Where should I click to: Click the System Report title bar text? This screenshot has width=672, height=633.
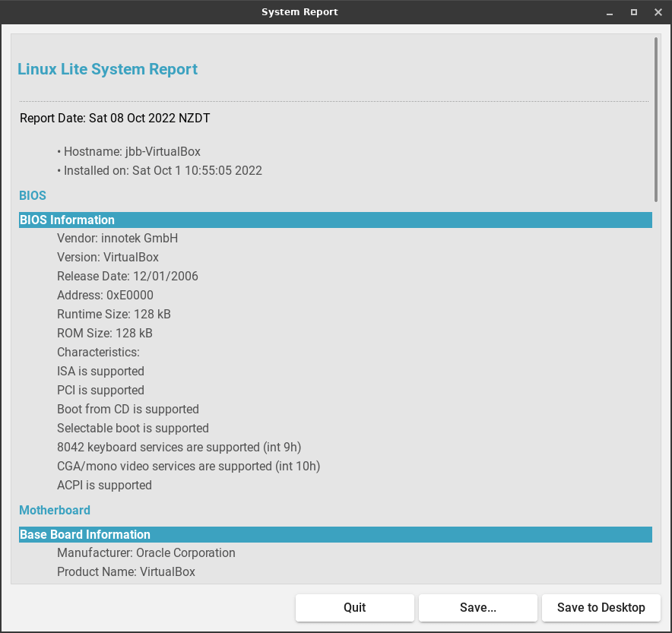(300, 12)
